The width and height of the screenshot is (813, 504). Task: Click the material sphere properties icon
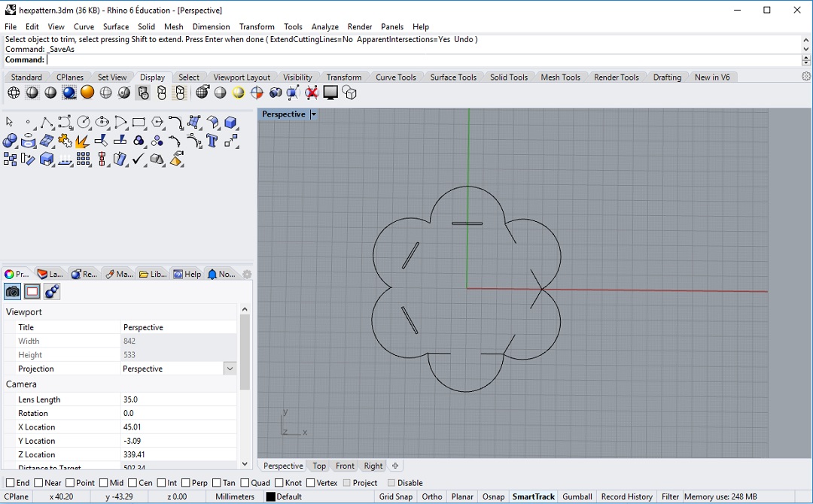(52, 292)
